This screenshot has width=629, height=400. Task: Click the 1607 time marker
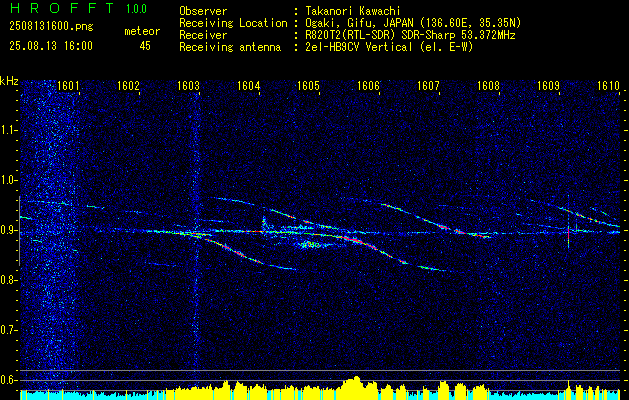tap(428, 86)
